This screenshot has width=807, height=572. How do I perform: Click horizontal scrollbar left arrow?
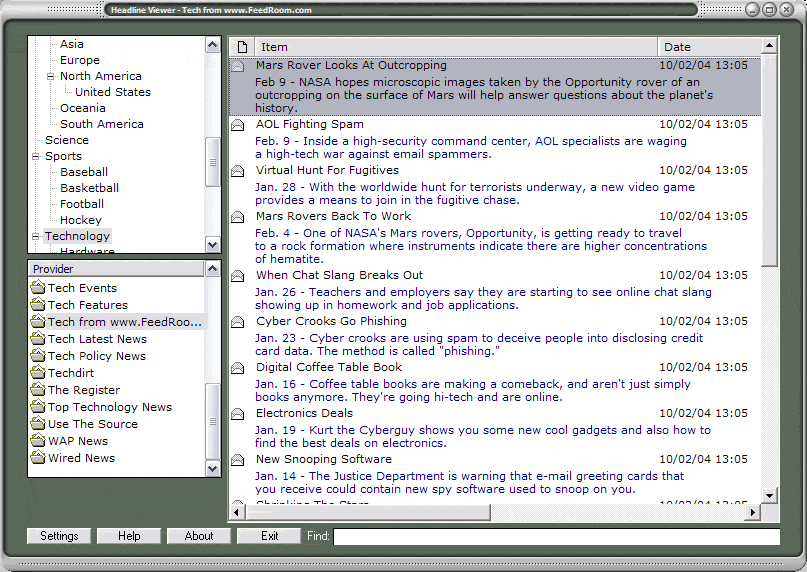(237, 512)
